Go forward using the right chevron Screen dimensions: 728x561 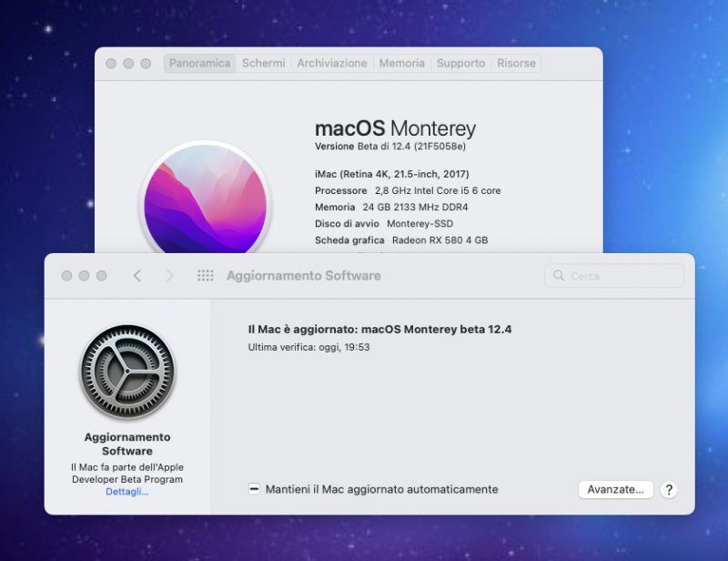coord(169,276)
